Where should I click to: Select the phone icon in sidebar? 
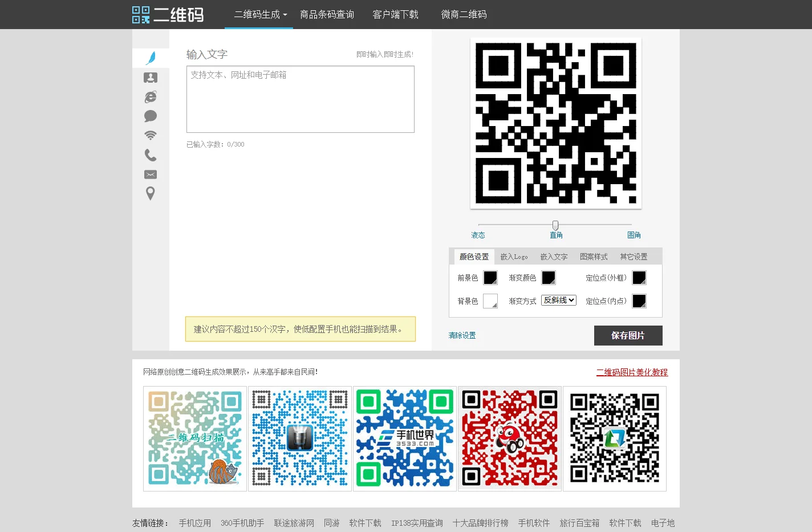pyautogui.click(x=151, y=155)
